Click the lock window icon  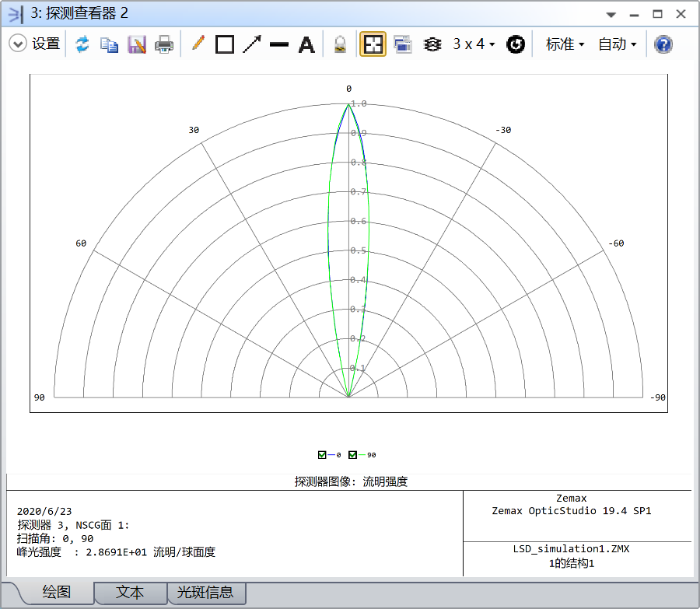(340, 44)
